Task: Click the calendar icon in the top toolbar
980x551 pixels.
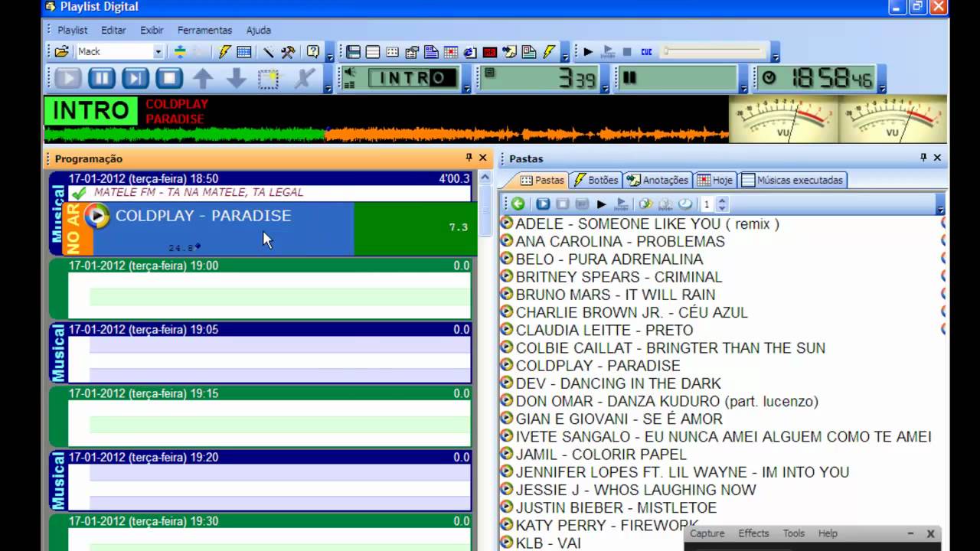Action: [x=451, y=52]
